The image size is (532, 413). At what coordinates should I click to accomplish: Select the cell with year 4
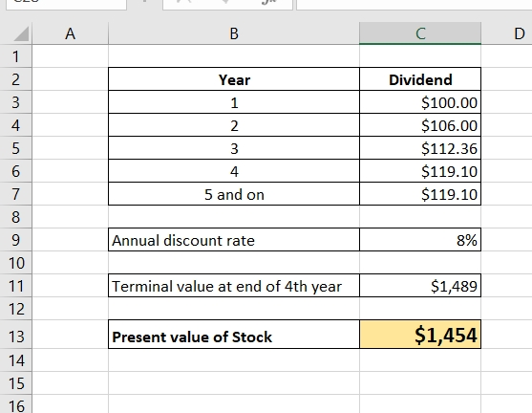[x=234, y=171]
